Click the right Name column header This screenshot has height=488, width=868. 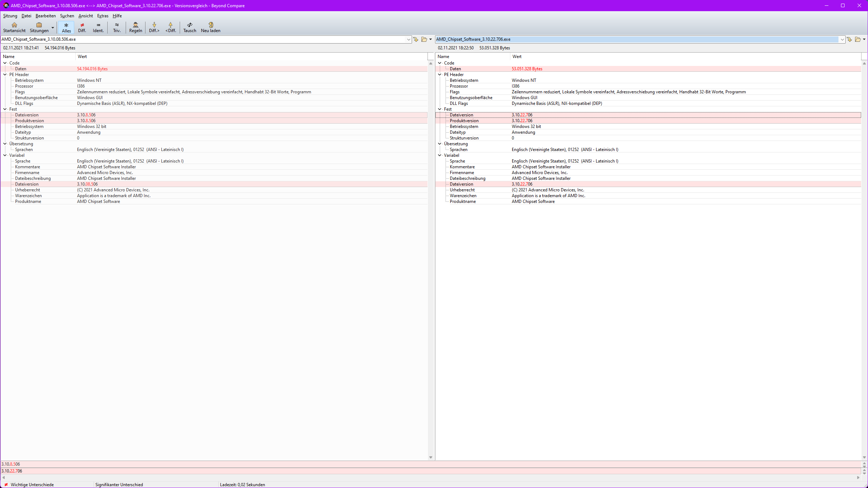pyautogui.click(x=443, y=57)
